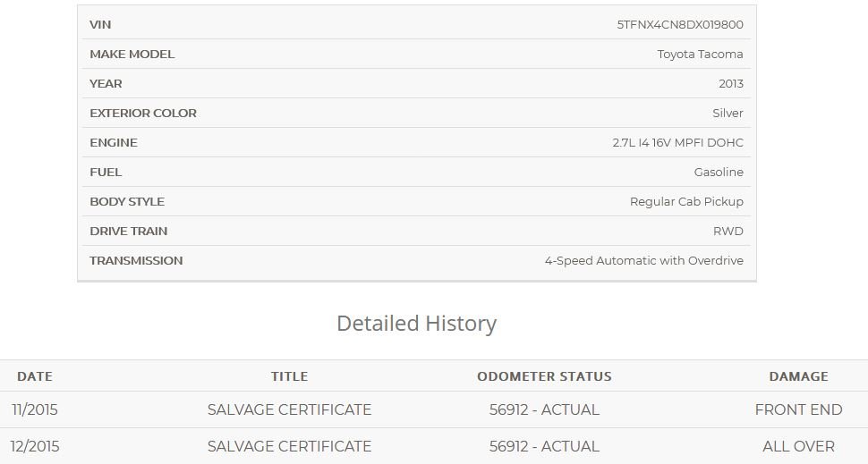
Task: Click the Silver exterior color value
Action: [x=728, y=113]
